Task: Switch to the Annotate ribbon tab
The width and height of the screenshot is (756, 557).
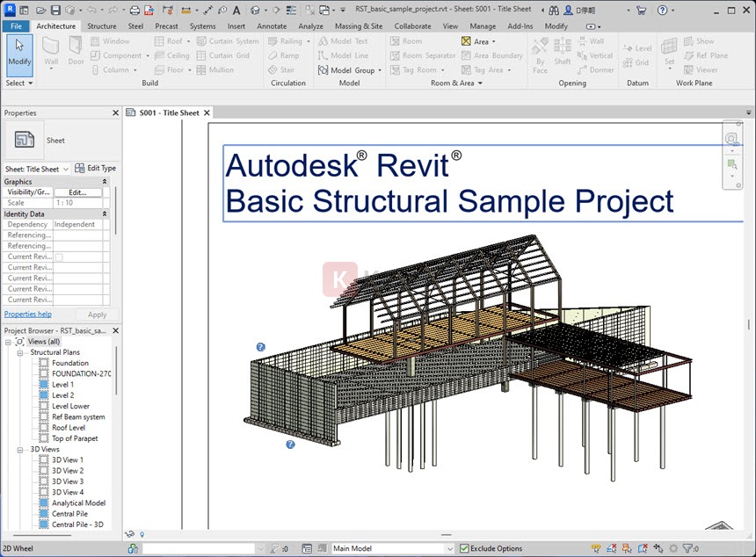Action: (x=272, y=25)
